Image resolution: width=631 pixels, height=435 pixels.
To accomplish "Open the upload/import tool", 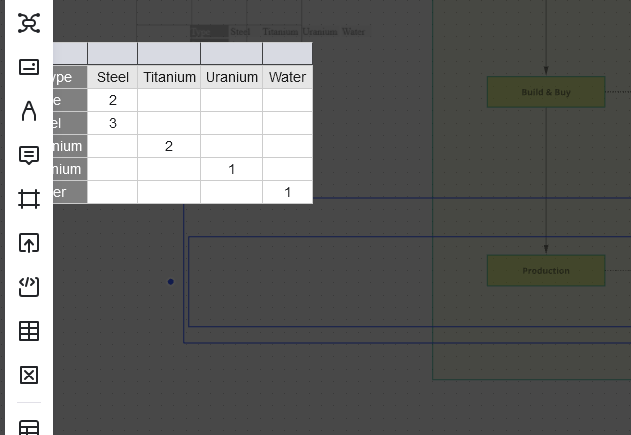I will tap(29, 243).
